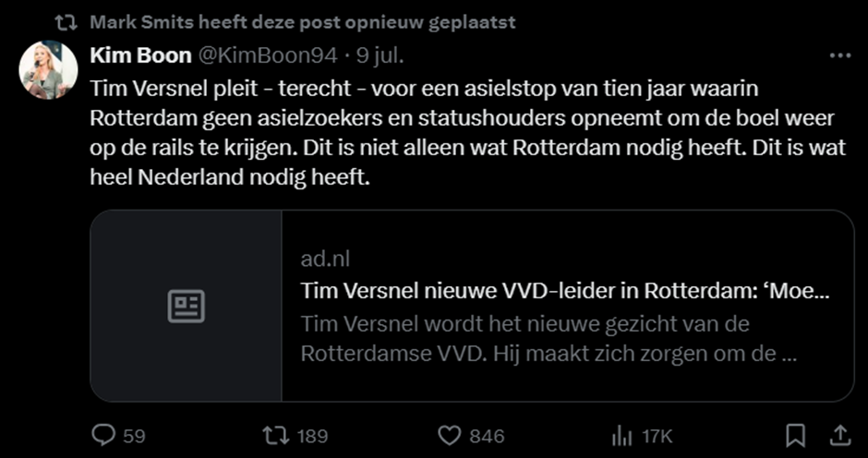868x458 pixels.
Task: Click the ad.nl domain label
Action: (325, 258)
